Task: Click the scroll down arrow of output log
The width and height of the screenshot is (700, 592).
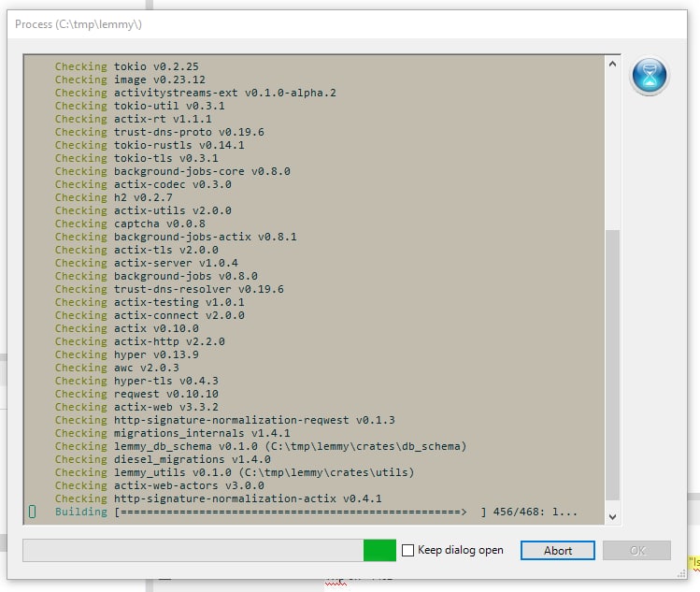Action: coord(612,516)
